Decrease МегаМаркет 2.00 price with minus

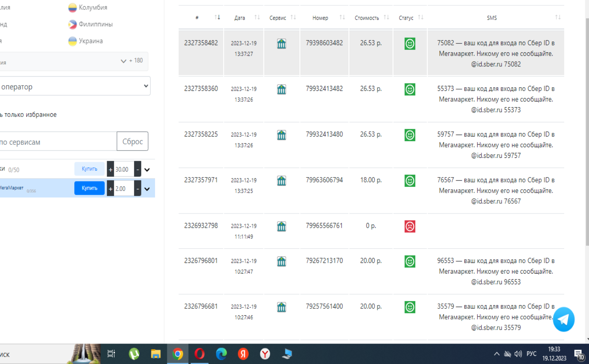(138, 189)
